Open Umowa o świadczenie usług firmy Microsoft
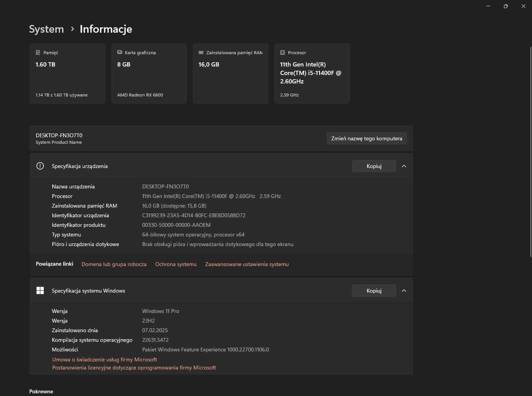The image size is (532, 396). [x=105, y=359]
